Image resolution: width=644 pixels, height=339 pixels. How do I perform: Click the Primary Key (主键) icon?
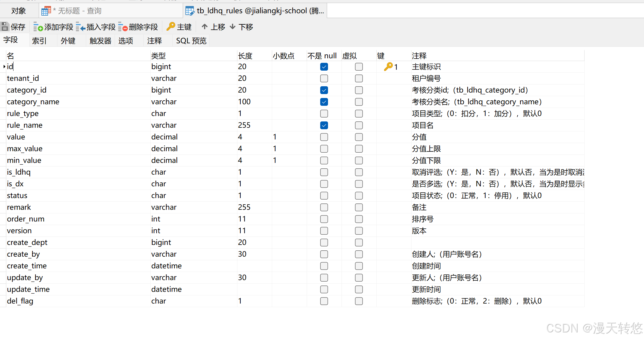171,26
